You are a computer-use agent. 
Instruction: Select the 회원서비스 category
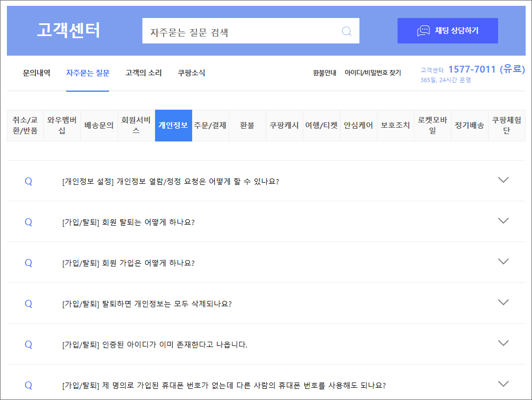tap(136, 125)
